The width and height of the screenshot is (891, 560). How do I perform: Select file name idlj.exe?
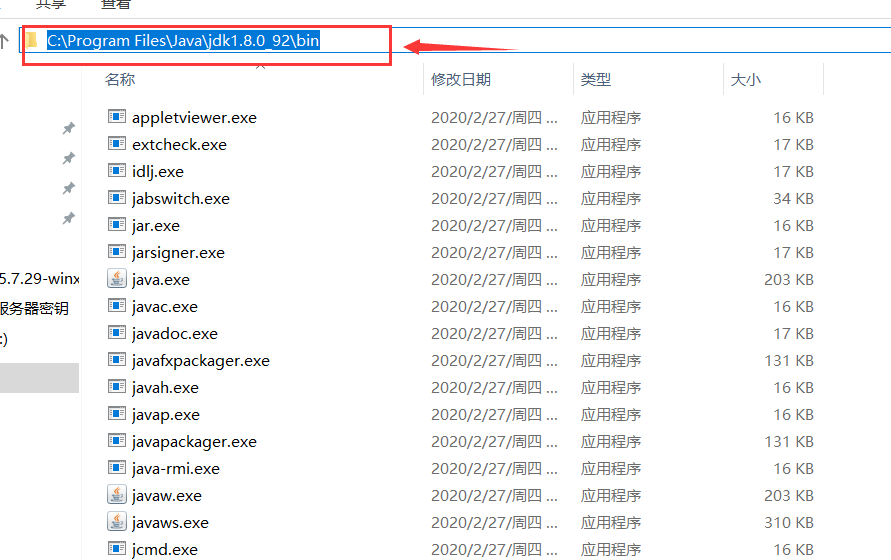(x=157, y=172)
